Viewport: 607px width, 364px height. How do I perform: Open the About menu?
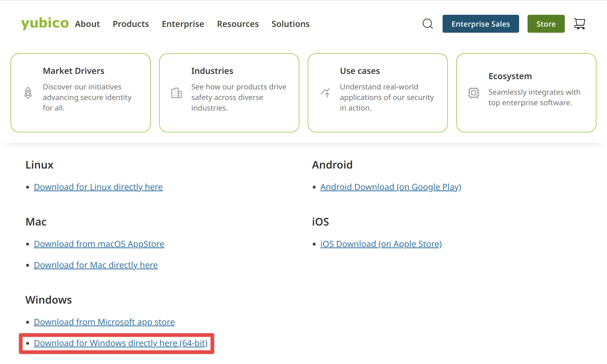(x=87, y=24)
